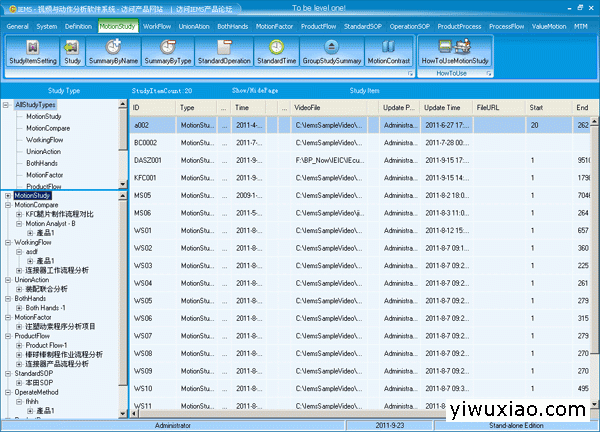Viewport: 600px width, 432px height.
Task: Click the ellipsis cell in row a002
Action: point(224,125)
